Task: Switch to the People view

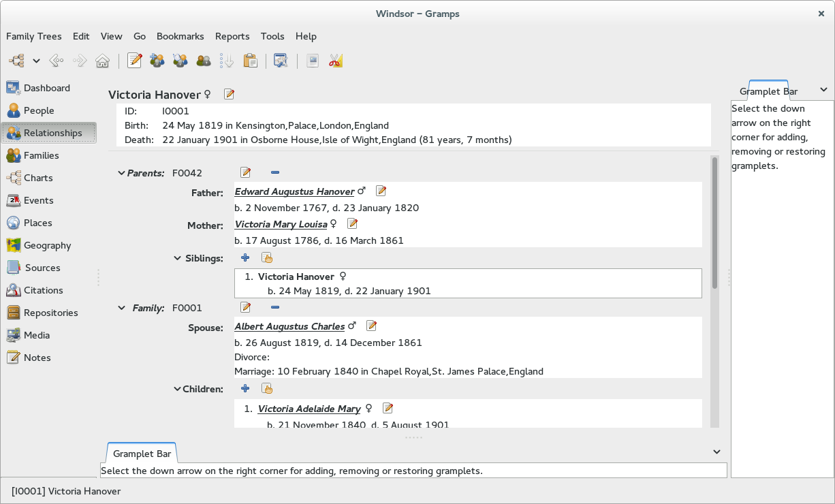Action: pos(49,110)
